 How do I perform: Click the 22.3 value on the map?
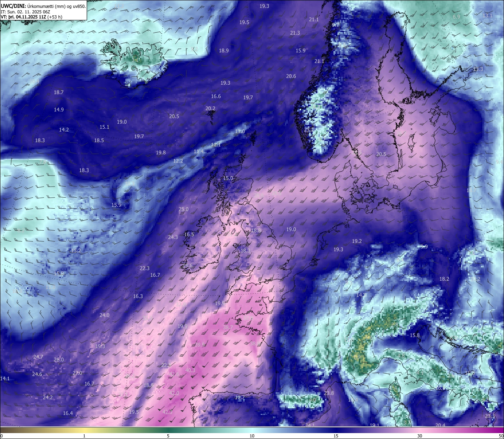pyautogui.click(x=145, y=269)
